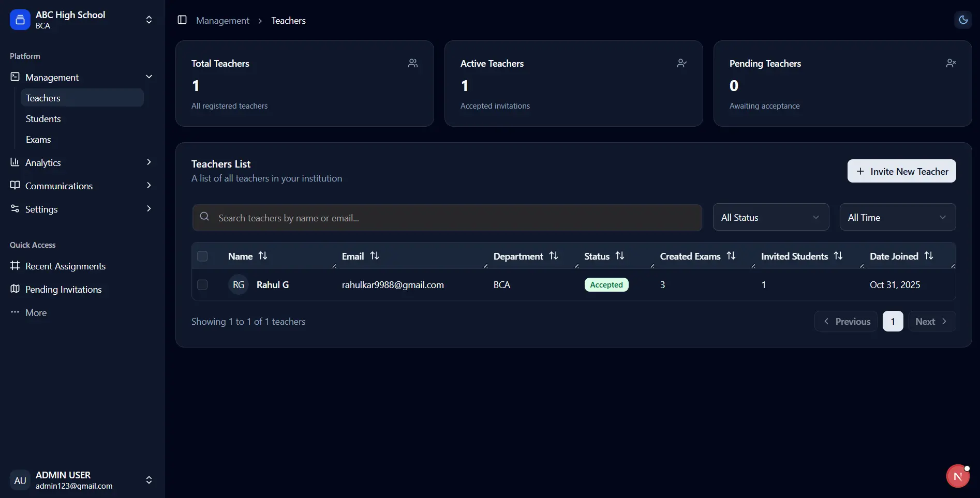Click the Invite New Teacher button
Image resolution: width=980 pixels, height=498 pixels.
point(901,171)
